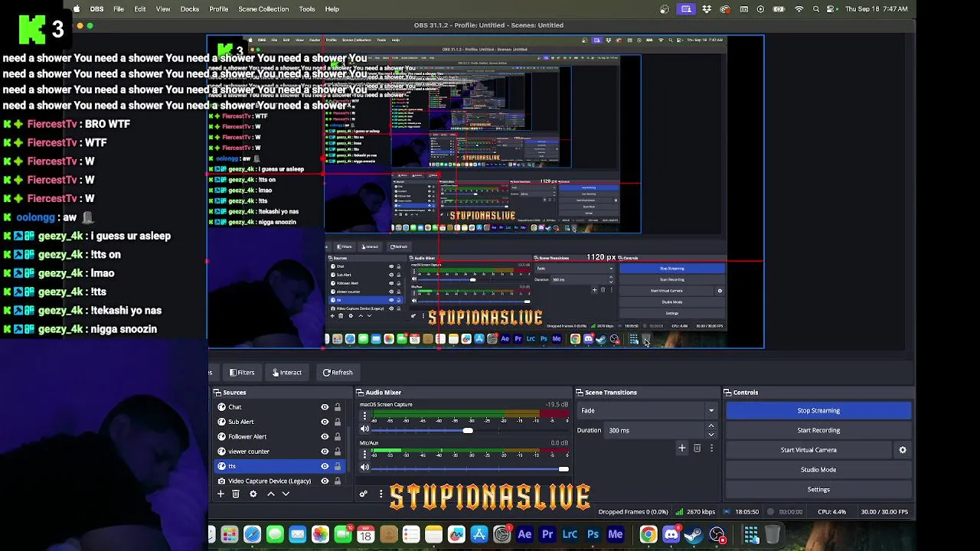Open Adobe After Effects from the Dock
The width and height of the screenshot is (980, 551).
coord(524,534)
